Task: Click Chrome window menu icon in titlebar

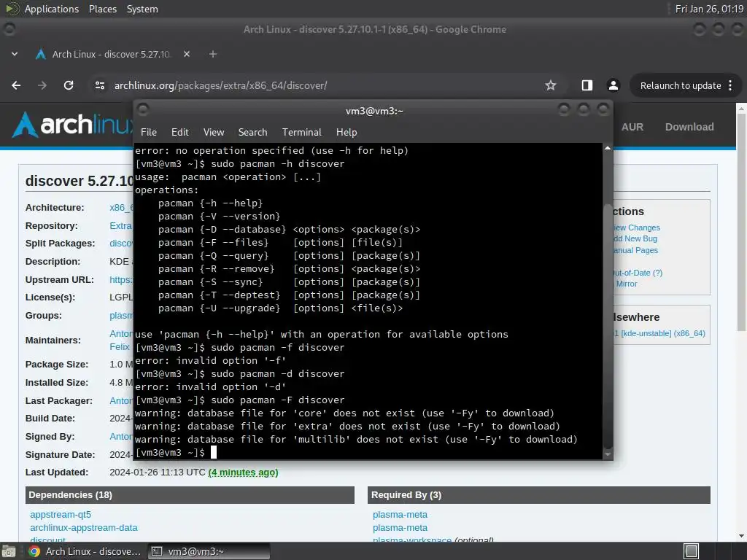Action: click(9, 29)
